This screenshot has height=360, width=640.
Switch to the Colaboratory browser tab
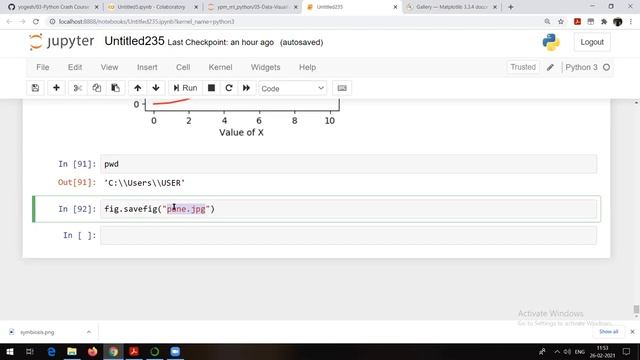(x=153, y=7)
